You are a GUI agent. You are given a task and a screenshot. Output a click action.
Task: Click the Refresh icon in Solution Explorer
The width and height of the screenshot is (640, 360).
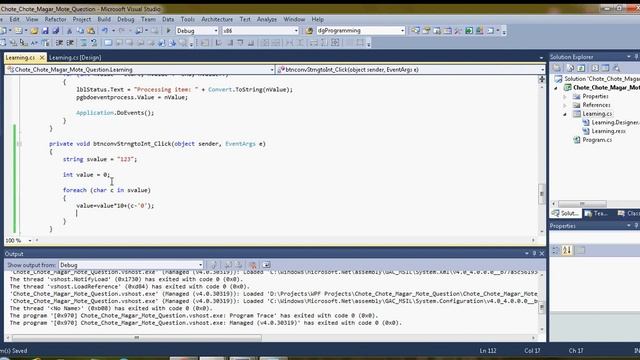point(581,68)
